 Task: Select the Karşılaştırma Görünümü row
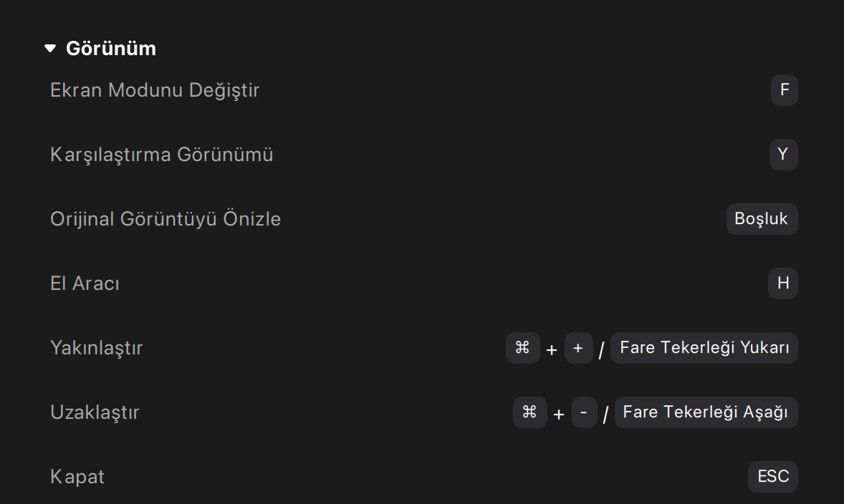[161, 155]
